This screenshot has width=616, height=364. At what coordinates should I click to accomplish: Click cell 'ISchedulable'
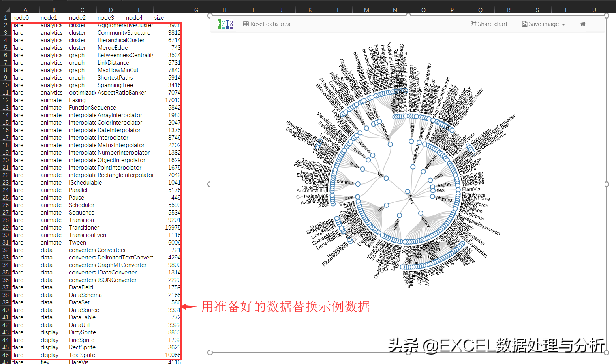[x=85, y=183]
